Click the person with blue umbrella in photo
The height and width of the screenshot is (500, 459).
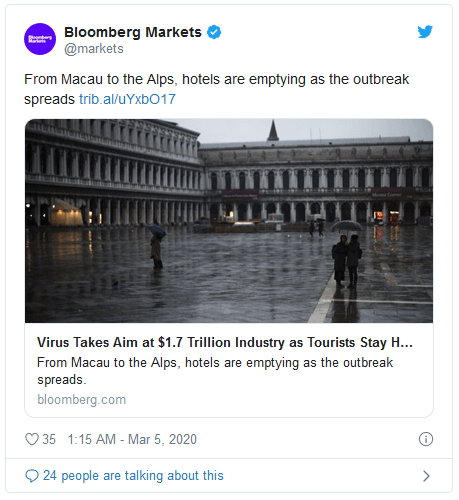click(157, 247)
